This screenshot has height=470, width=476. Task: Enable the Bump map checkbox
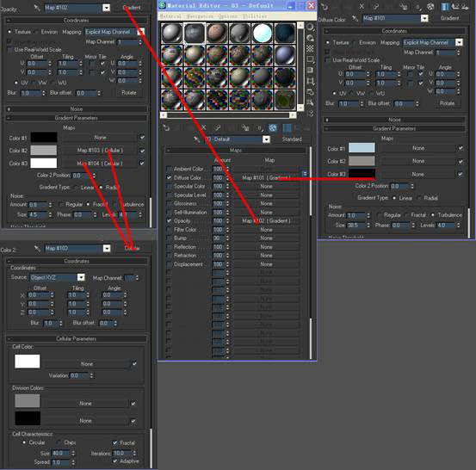click(x=169, y=238)
